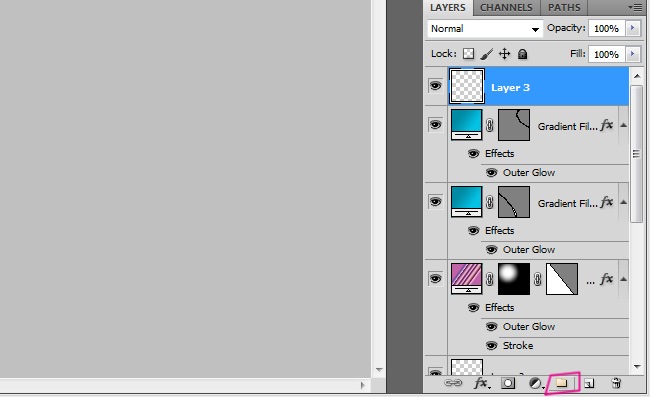Click Outer Glow label above Stroke
This screenshot has width=650, height=397.
click(x=529, y=327)
